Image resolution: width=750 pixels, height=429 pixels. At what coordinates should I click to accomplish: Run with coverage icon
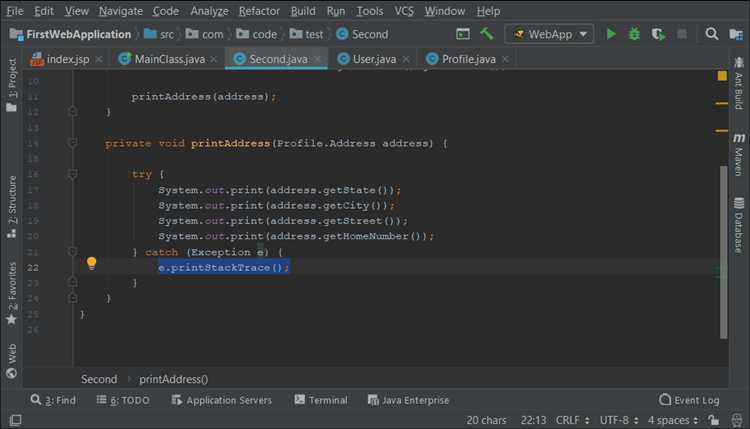click(658, 34)
